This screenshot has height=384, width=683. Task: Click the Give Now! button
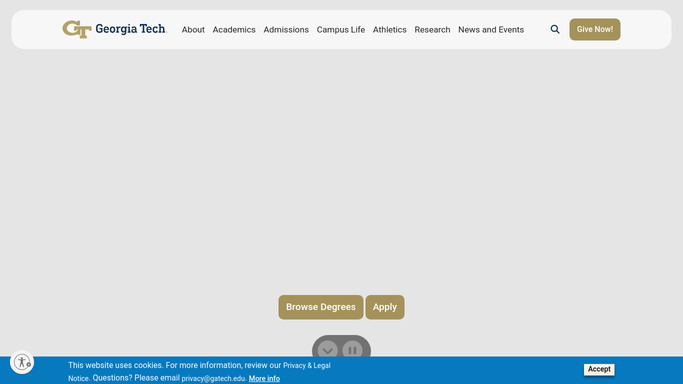click(x=595, y=29)
